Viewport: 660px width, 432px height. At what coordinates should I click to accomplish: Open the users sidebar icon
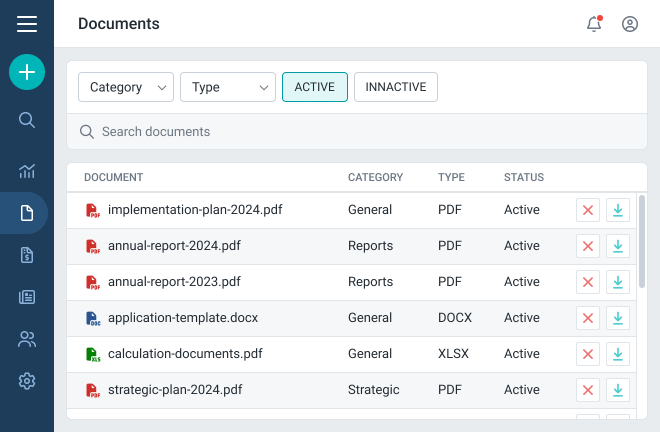coord(27,339)
